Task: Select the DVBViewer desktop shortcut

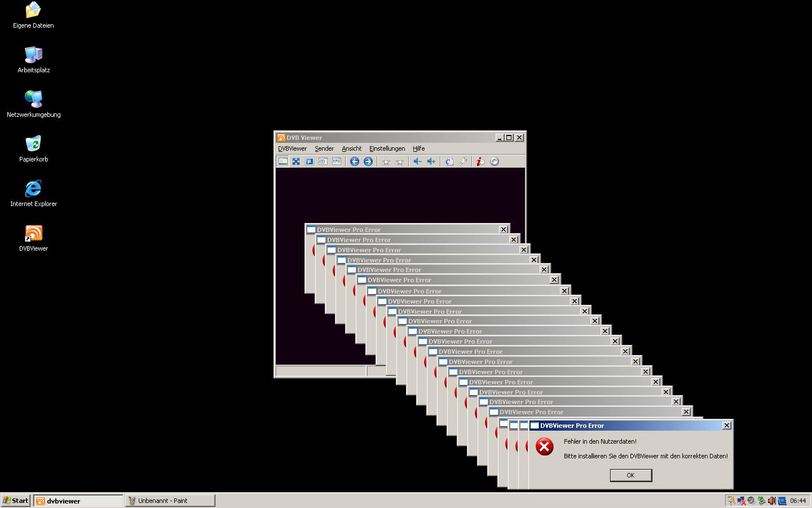Action: (x=33, y=239)
